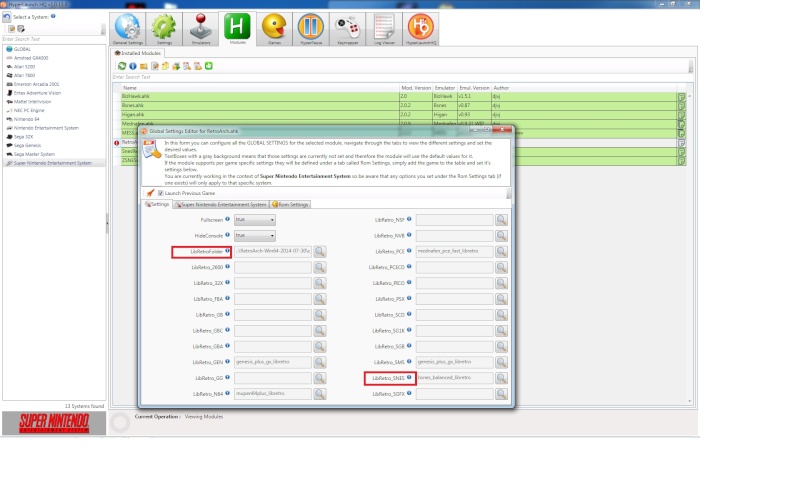Click the Author column header

pyautogui.click(x=583, y=88)
